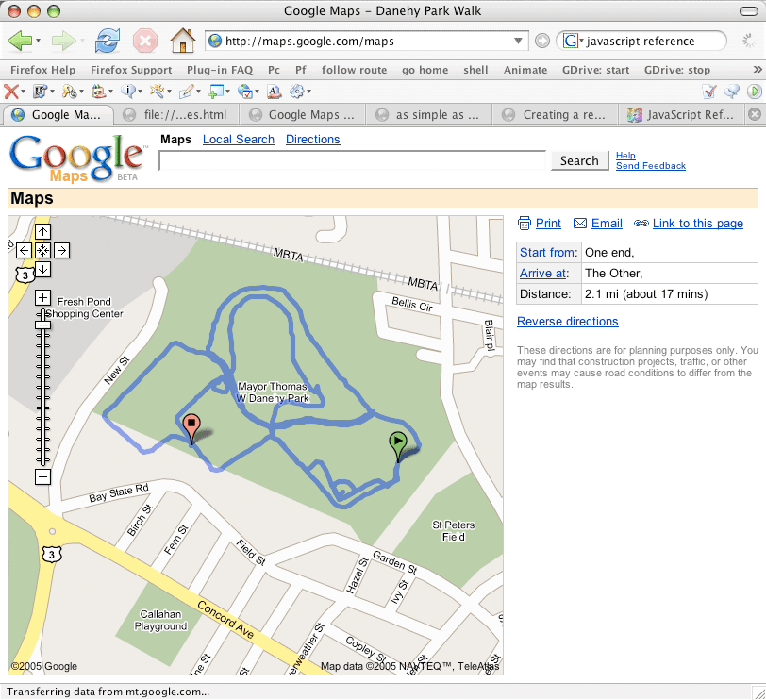766x700 pixels.
Task: Zoom out with the map minus button
Action: click(x=43, y=476)
